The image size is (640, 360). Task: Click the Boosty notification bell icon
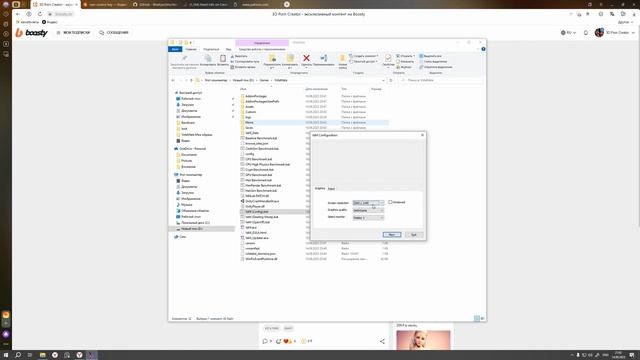[586, 33]
